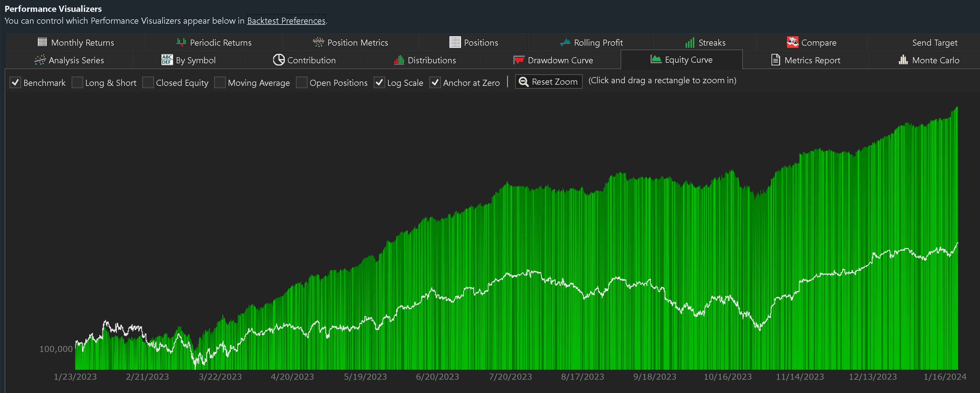
Task: Click the Positions table icon
Action: [x=454, y=42]
